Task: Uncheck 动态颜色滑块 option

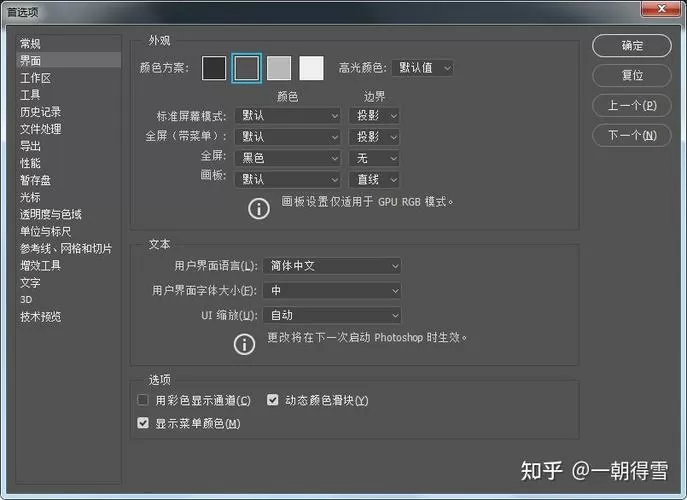Action: [273, 400]
